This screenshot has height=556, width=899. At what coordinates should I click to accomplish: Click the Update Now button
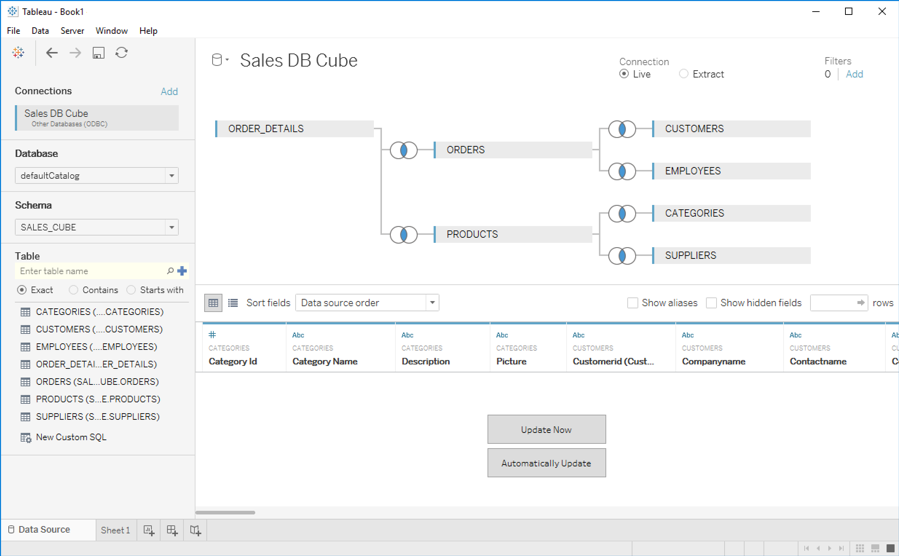click(546, 429)
